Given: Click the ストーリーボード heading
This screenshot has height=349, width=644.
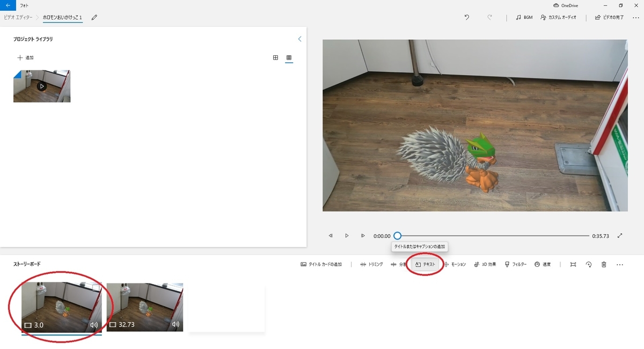Looking at the screenshot, I should point(27,264).
